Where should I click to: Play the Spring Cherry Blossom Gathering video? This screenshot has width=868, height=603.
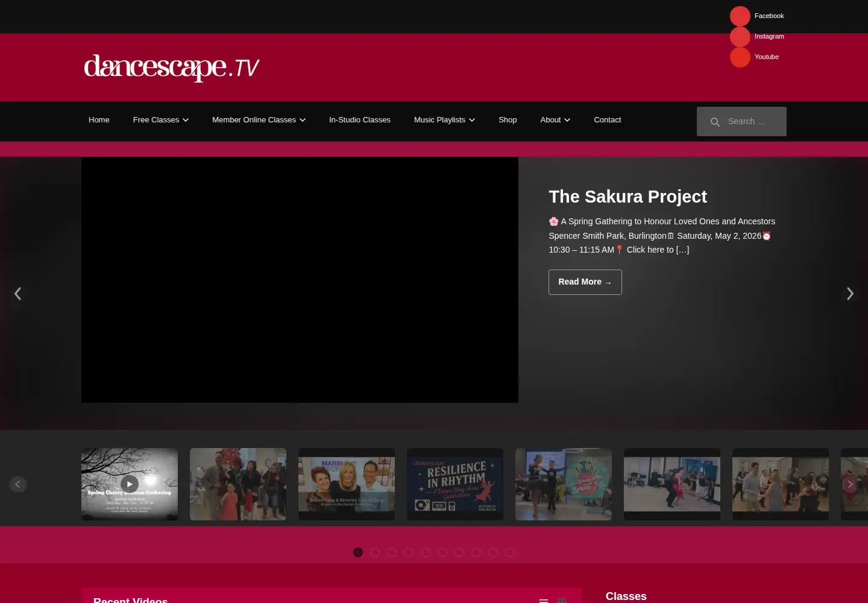[130, 484]
